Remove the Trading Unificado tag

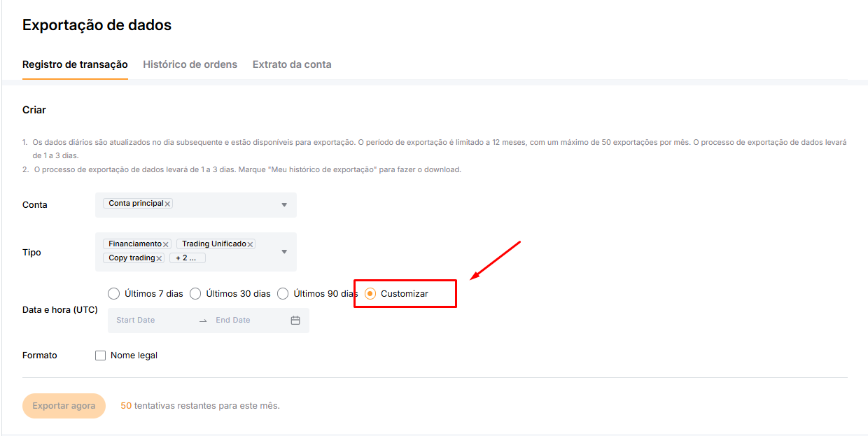250,244
